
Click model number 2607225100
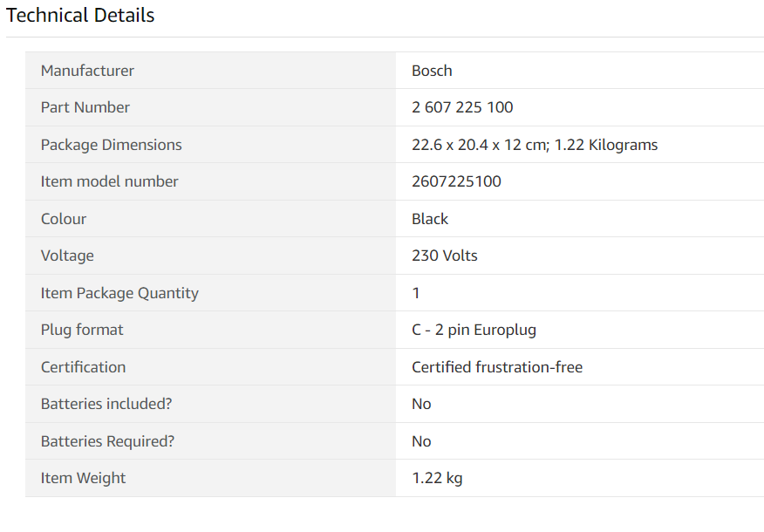[x=456, y=181]
